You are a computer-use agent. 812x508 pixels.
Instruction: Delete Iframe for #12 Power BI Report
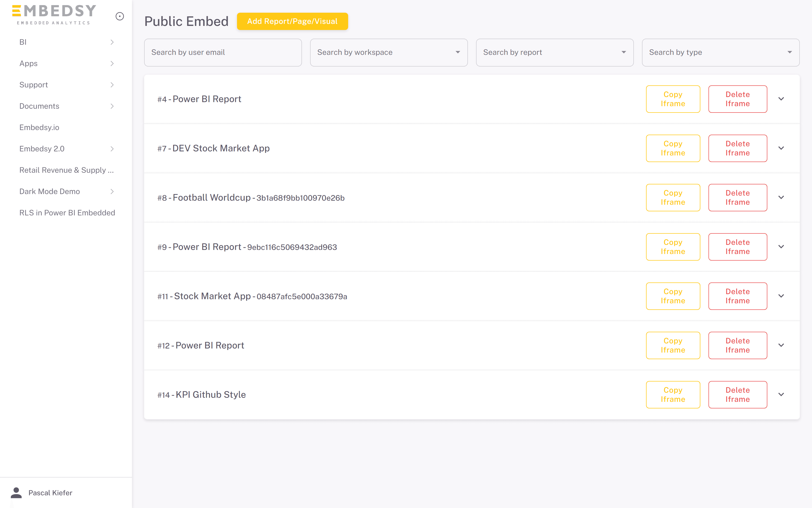(737, 345)
